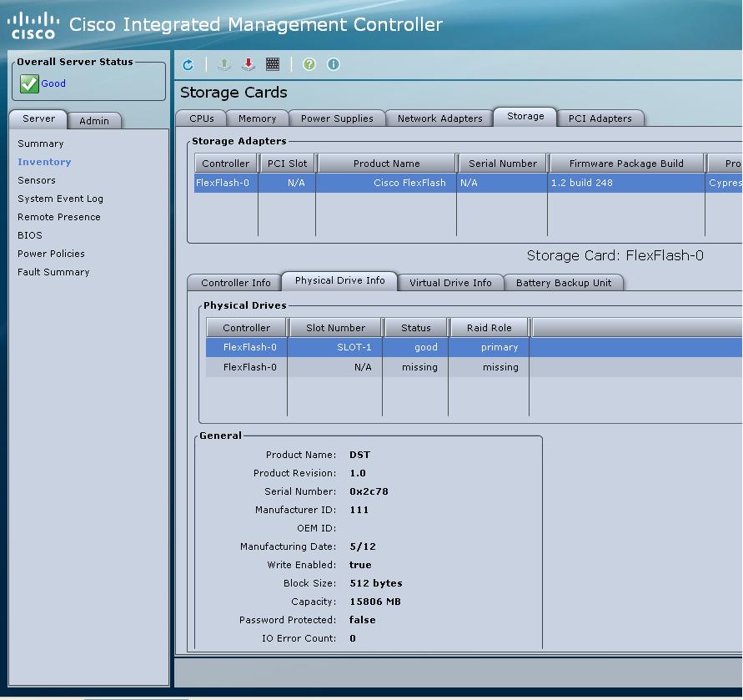The image size is (743, 700).
Task: Open Summary in the sidebar
Action: pos(40,144)
